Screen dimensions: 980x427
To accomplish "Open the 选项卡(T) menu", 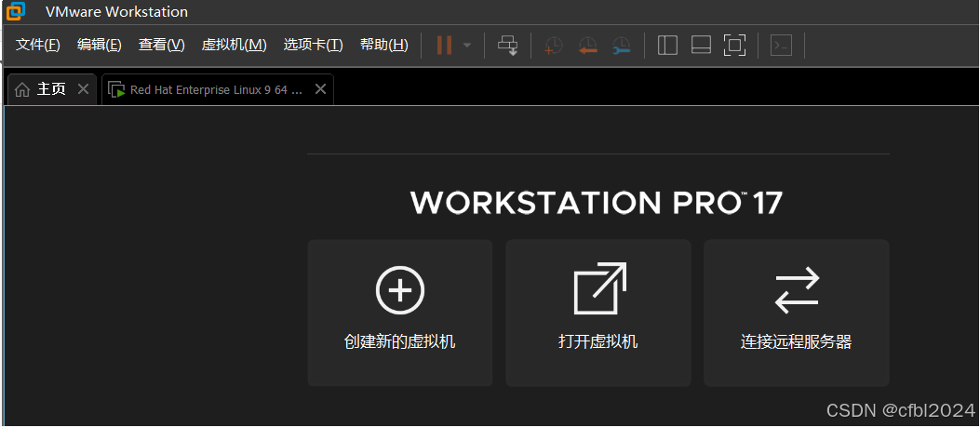I will (313, 45).
